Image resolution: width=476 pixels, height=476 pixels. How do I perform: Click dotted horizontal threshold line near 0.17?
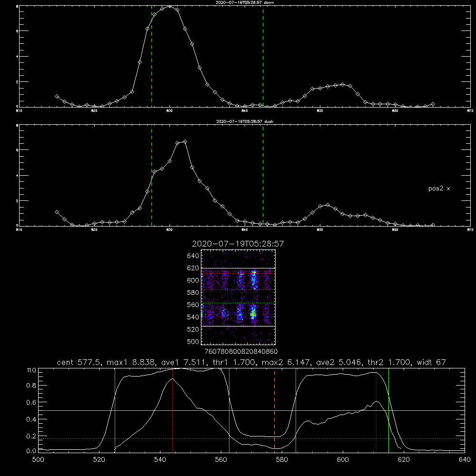coord(252,439)
